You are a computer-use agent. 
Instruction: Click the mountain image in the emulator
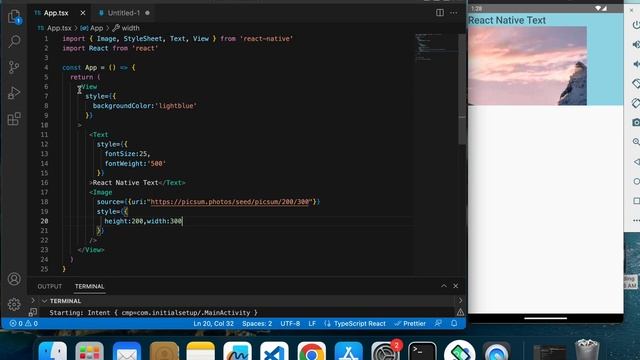coord(527,66)
